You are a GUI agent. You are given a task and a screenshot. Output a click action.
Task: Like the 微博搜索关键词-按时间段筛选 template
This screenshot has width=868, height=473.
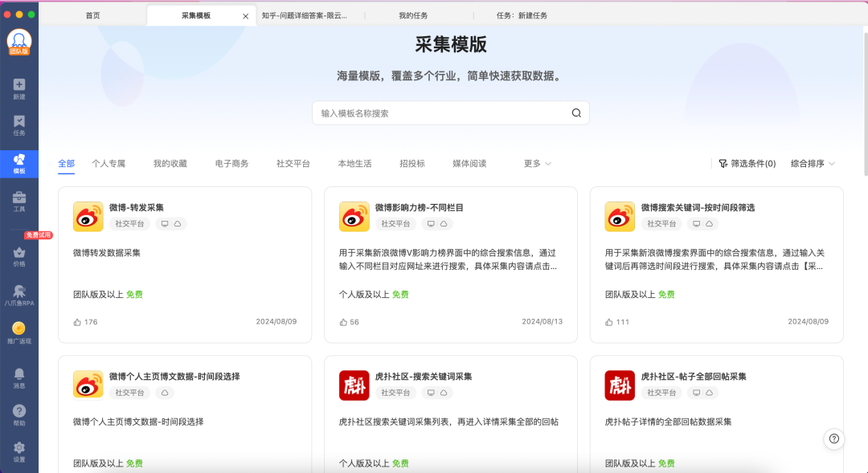[609, 322]
